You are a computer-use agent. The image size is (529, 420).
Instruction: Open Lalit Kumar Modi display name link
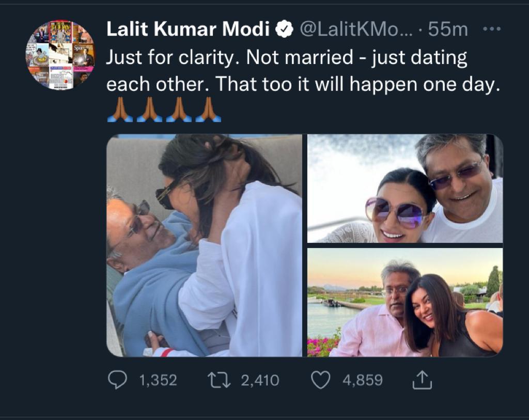(188, 30)
